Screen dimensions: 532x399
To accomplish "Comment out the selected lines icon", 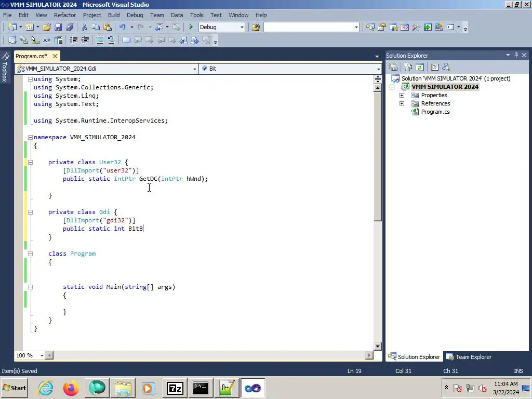I will (100, 40).
